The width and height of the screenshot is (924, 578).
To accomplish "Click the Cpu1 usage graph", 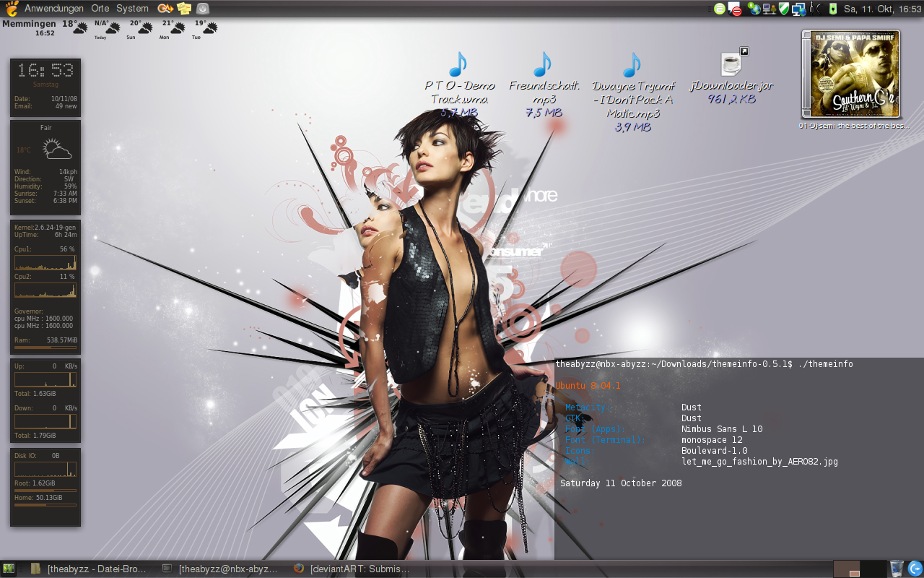I will 45,263.
